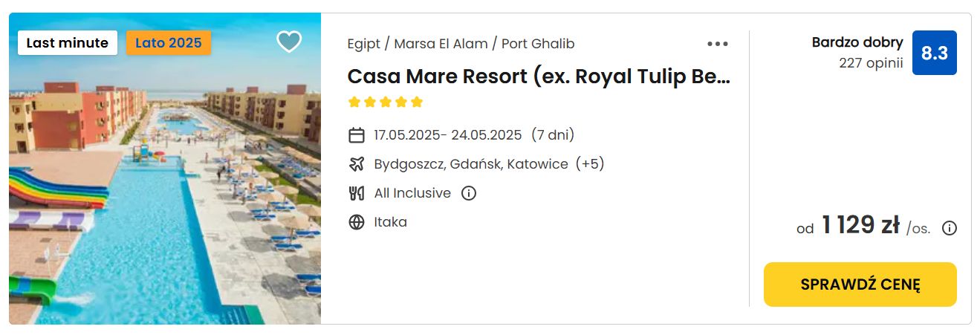Click the airplane icon next to departure cities
This screenshot has height=335, width=980.
(x=357, y=164)
